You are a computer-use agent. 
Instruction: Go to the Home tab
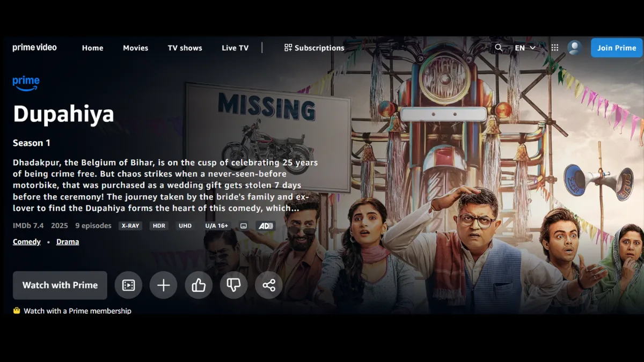click(92, 48)
